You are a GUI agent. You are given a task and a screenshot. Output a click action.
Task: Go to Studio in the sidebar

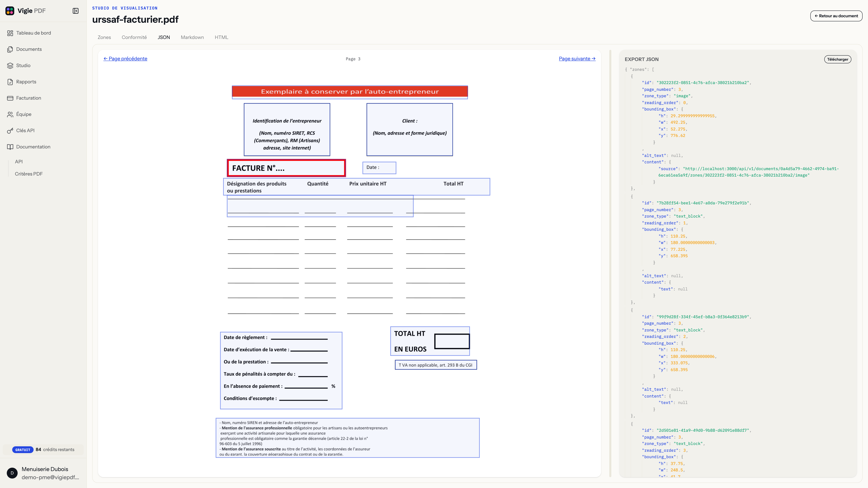coord(23,65)
